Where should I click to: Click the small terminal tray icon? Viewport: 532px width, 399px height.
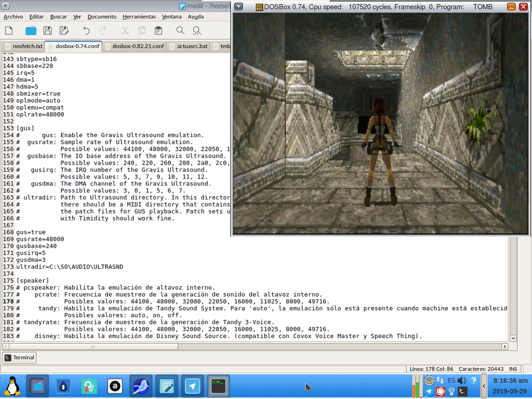(463, 392)
